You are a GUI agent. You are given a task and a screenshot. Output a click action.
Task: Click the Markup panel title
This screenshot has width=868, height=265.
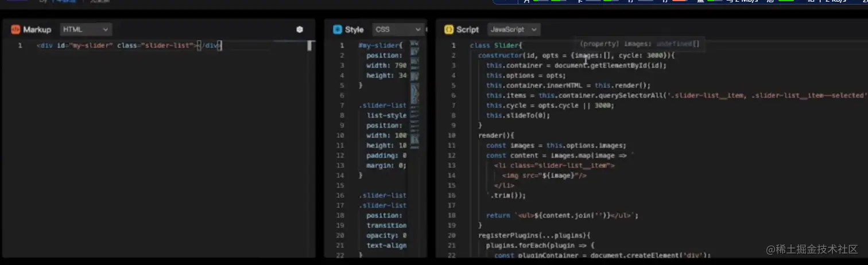(x=37, y=29)
